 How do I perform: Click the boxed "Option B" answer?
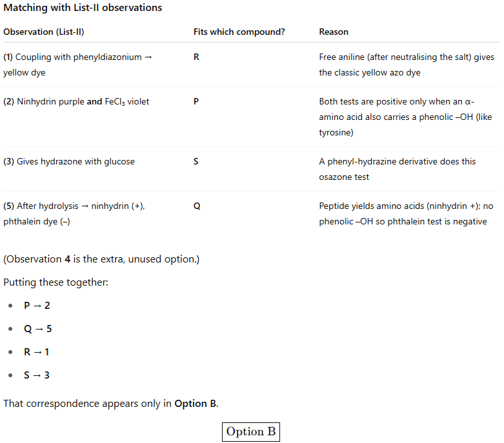[252, 432]
